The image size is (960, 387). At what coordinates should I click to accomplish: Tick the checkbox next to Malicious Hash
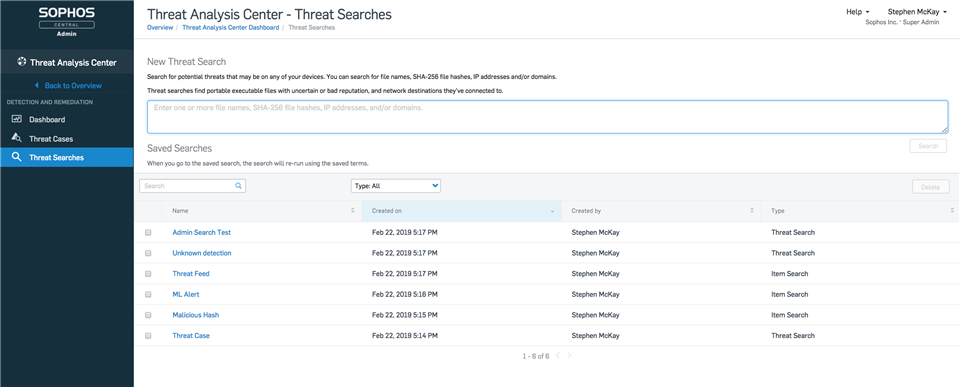(x=148, y=315)
